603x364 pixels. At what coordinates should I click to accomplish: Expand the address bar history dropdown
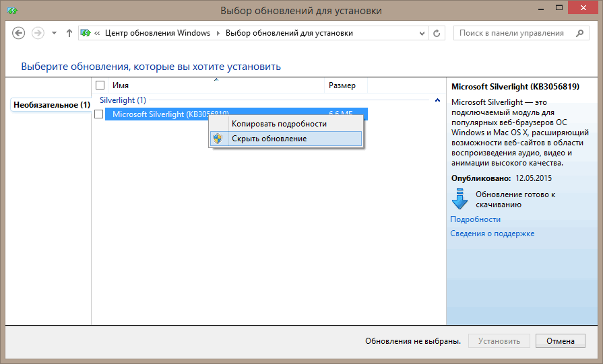pos(421,33)
